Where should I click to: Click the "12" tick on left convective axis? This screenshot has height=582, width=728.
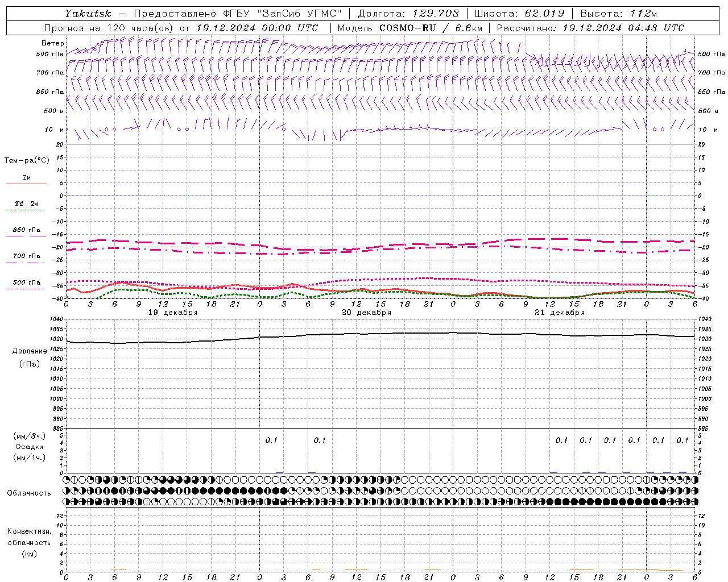click(x=61, y=516)
